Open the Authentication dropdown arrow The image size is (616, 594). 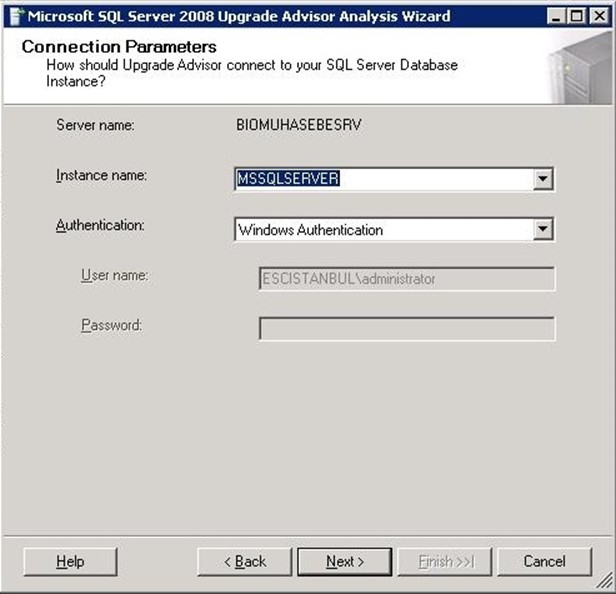(543, 229)
